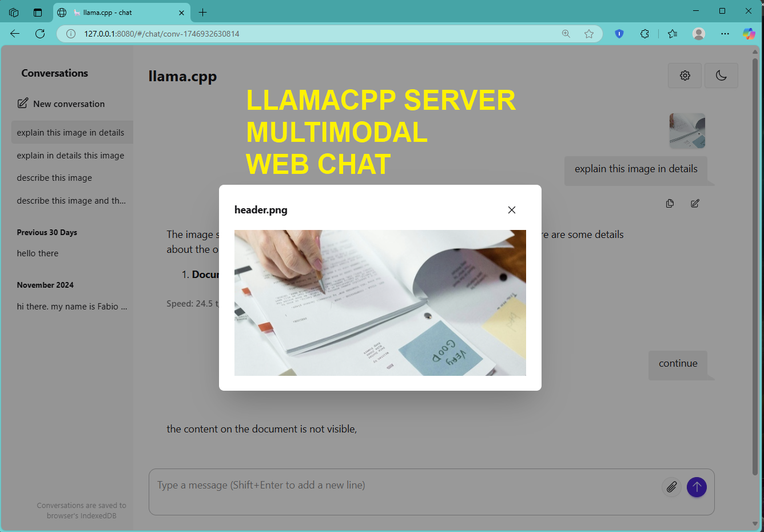764x532 pixels.
Task: Open the zoom magnifier in address bar
Action: click(x=566, y=34)
